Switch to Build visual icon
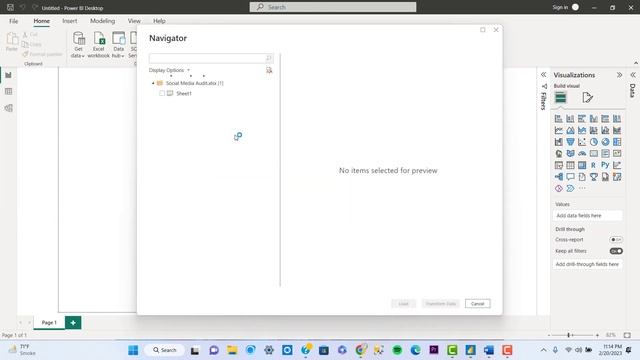640x360 pixels. tap(560, 98)
